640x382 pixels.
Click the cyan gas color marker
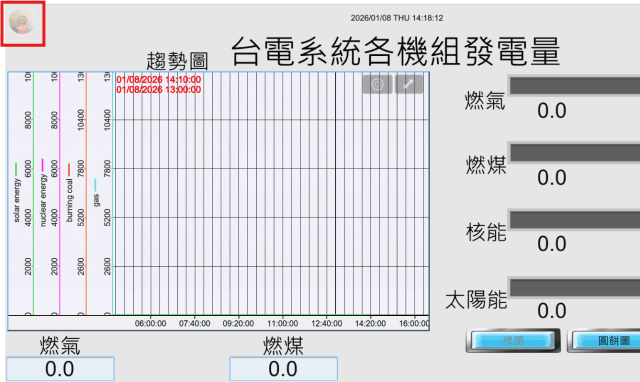(x=96, y=185)
